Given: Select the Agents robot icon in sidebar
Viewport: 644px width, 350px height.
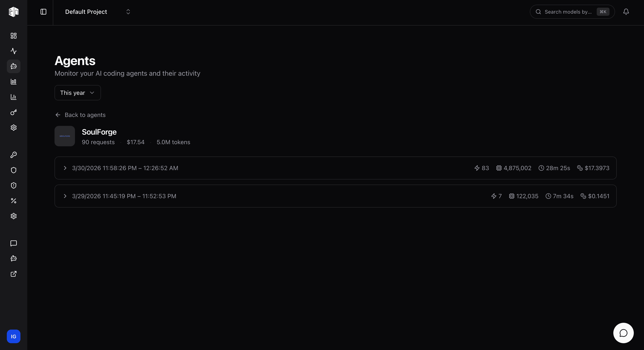Looking at the screenshot, I should pyautogui.click(x=13, y=66).
